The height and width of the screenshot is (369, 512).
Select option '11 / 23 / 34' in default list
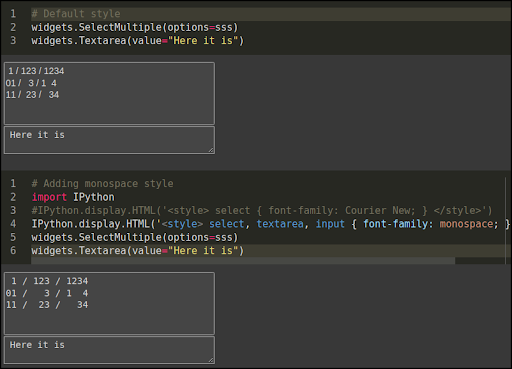tap(109, 95)
